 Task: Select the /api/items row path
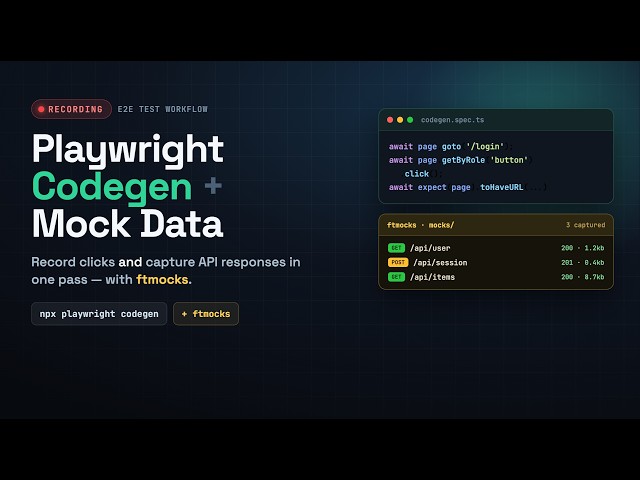click(432, 277)
